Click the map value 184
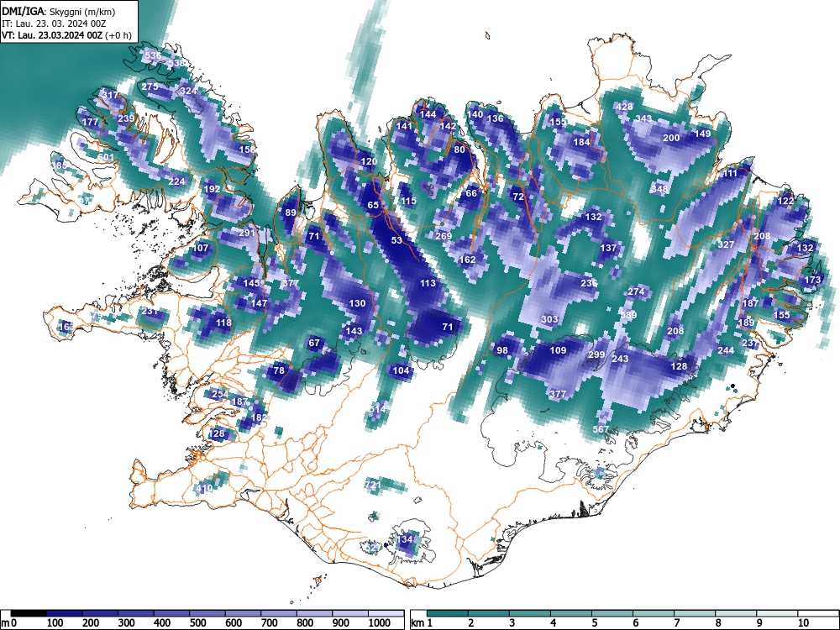This screenshot has height=630, width=840. click(x=582, y=143)
